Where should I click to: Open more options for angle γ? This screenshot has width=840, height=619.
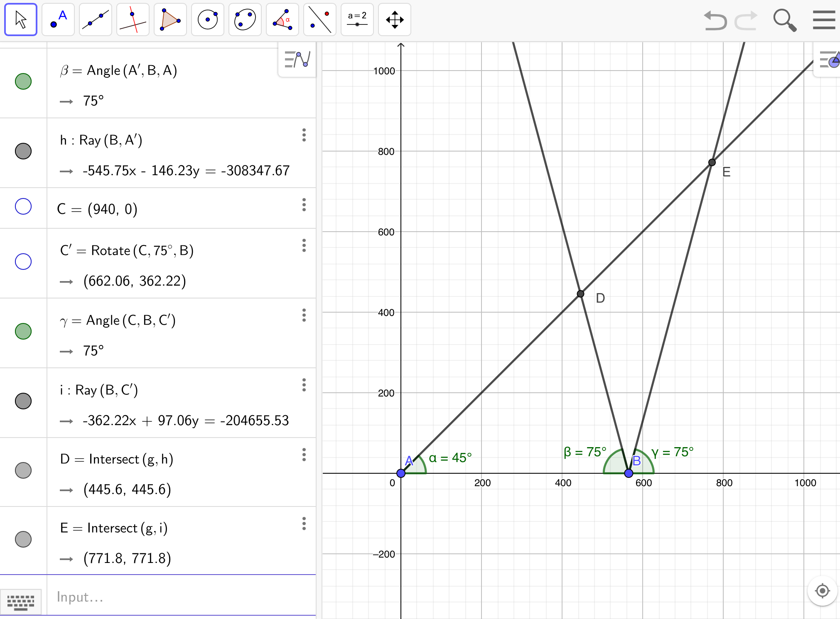point(304,315)
